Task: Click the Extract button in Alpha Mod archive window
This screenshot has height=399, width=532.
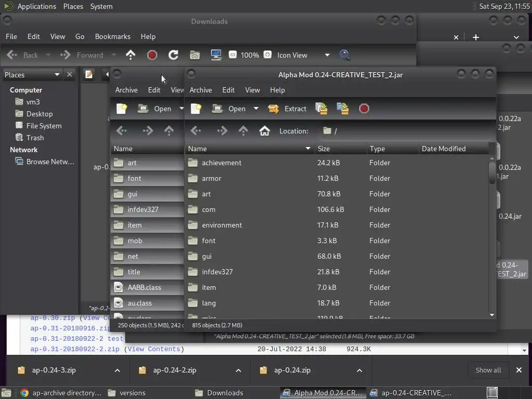Action: click(x=287, y=109)
